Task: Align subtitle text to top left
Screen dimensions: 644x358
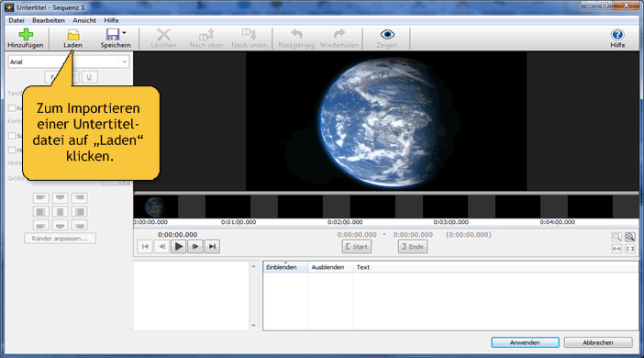Action: pyautogui.click(x=40, y=198)
